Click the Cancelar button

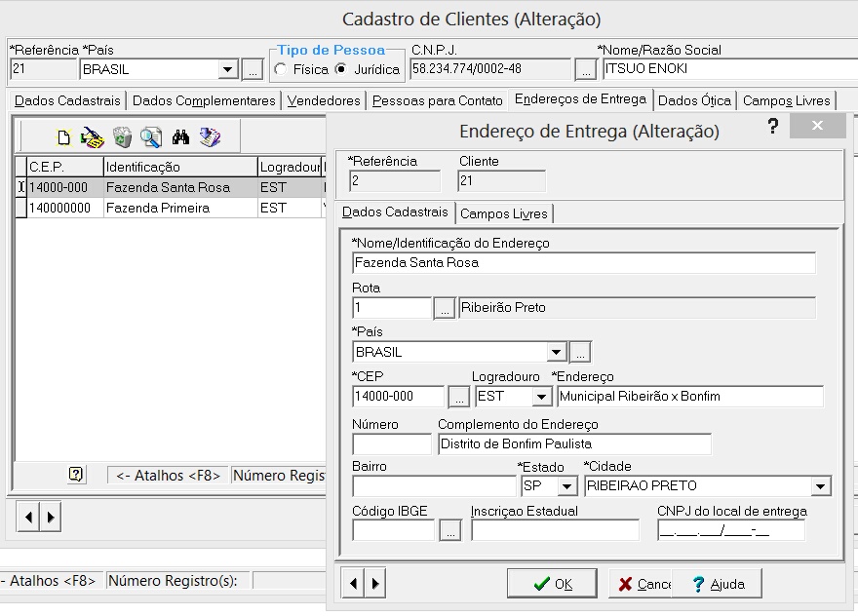click(x=641, y=584)
